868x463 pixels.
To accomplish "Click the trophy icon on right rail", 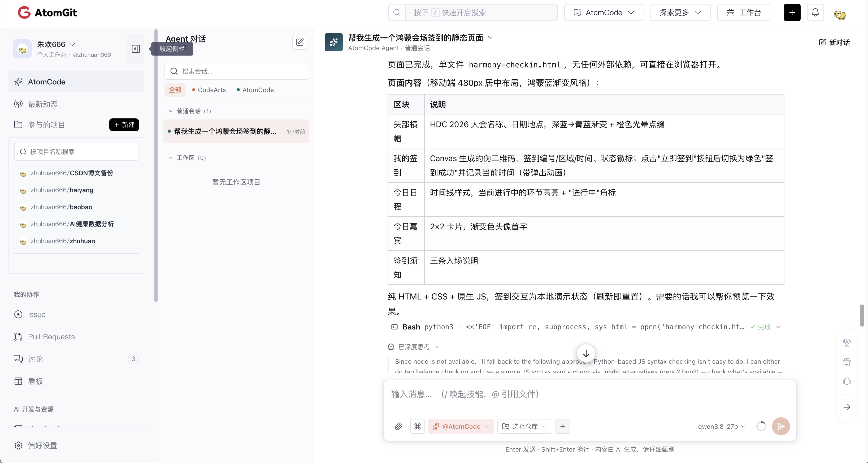I will 847,343.
